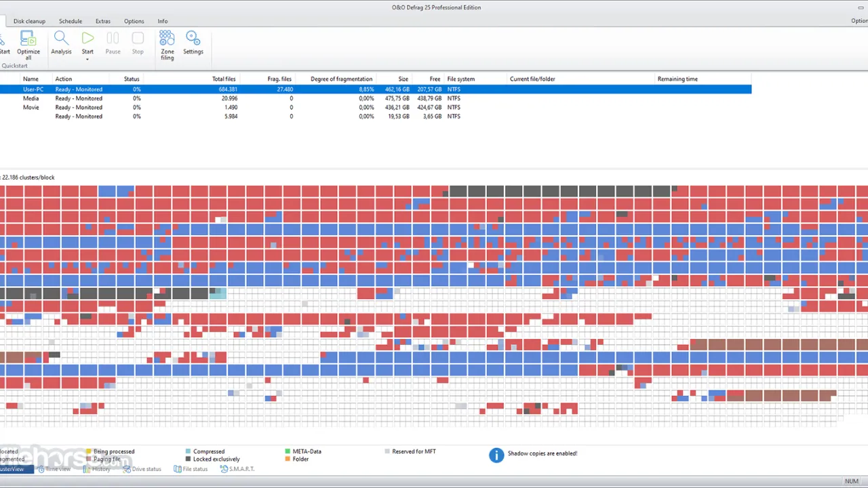This screenshot has width=868, height=488.
Task: Open the S.M.A.R.T. tab
Action: pos(237,469)
